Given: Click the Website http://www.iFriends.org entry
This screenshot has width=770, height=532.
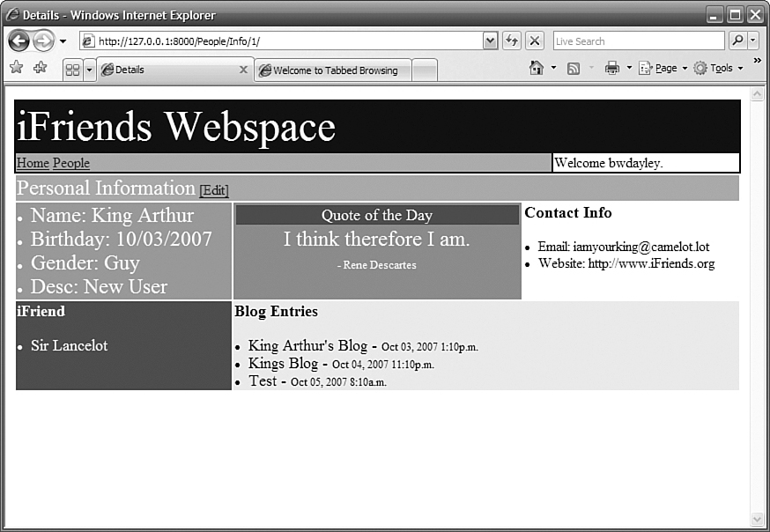Looking at the screenshot, I should point(626,263).
